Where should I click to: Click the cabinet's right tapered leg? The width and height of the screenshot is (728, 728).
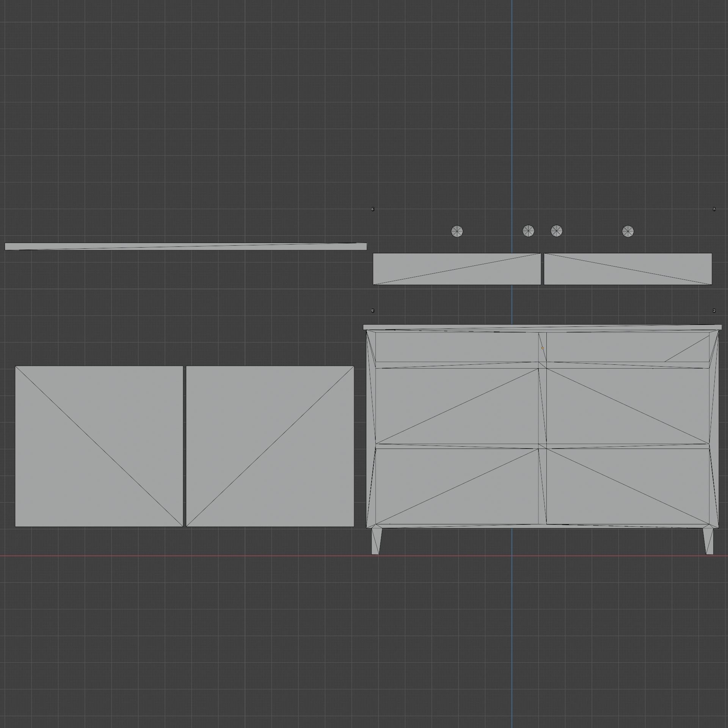(x=708, y=541)
